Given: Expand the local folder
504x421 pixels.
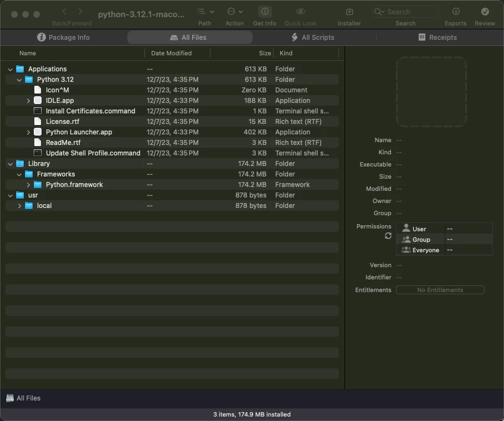Looking at the screenshot, I should coord(19,206).
